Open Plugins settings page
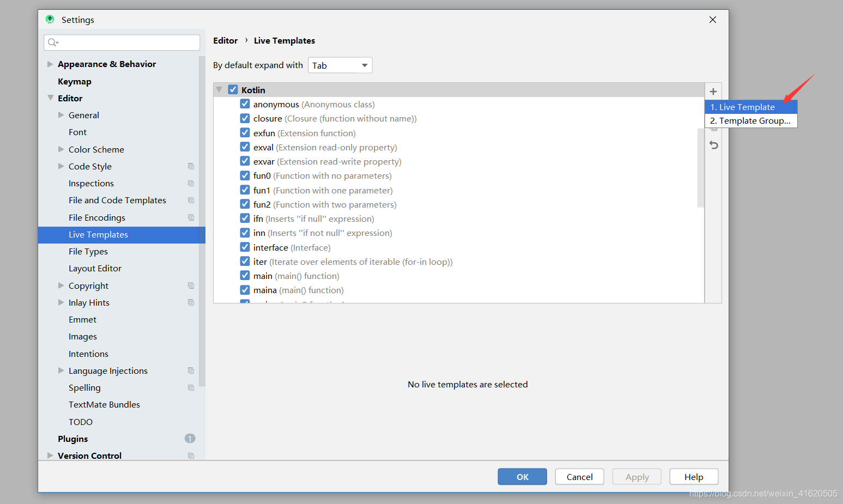The image size is (843, 504). click(72, 439)
